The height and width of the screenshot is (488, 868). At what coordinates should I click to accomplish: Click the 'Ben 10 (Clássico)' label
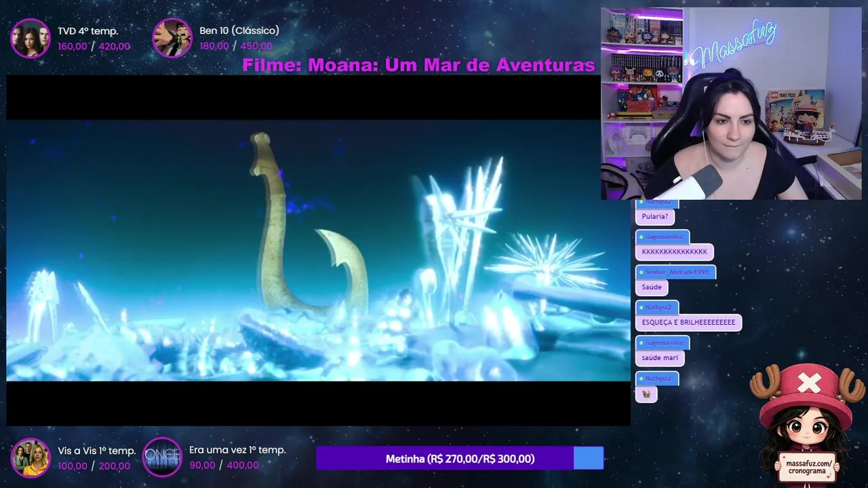click(239, 30)
